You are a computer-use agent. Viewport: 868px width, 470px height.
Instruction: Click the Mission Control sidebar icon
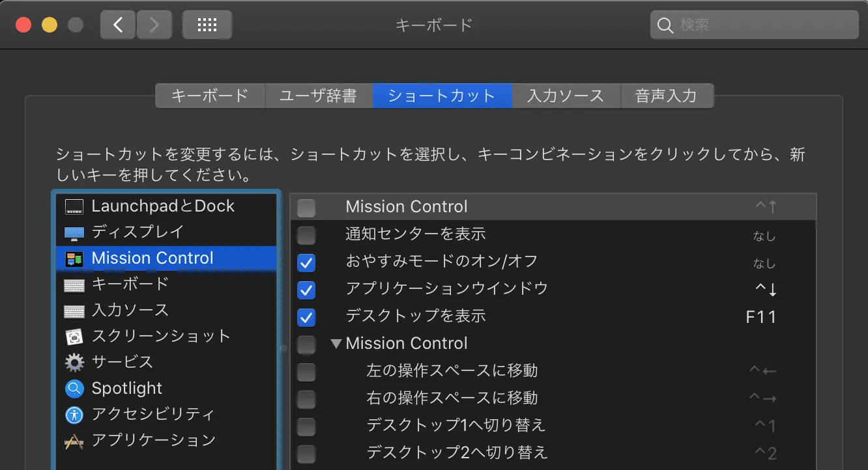[74, 259]
